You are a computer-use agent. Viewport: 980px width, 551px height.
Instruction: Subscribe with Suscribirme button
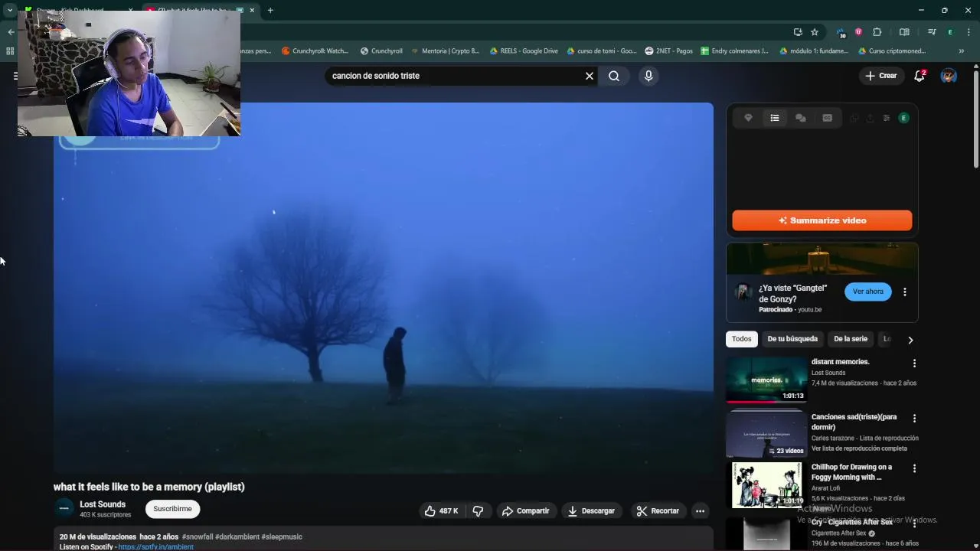click(172, 509)
